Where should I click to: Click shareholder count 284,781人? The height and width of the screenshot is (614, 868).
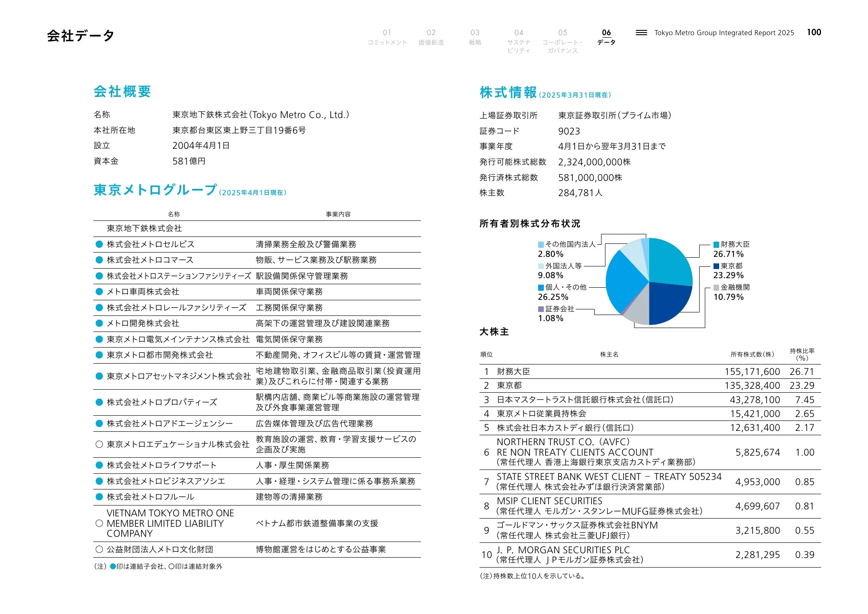(580, 193)
